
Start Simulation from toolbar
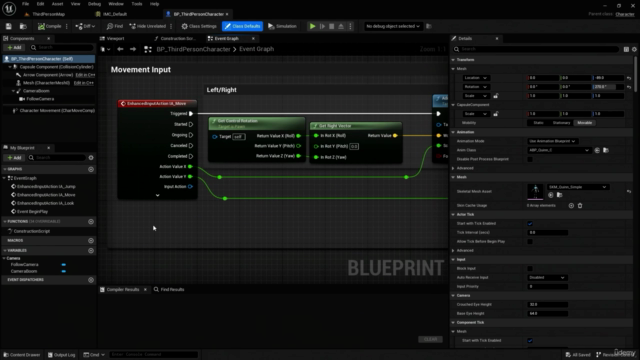(x=282, y=26)
